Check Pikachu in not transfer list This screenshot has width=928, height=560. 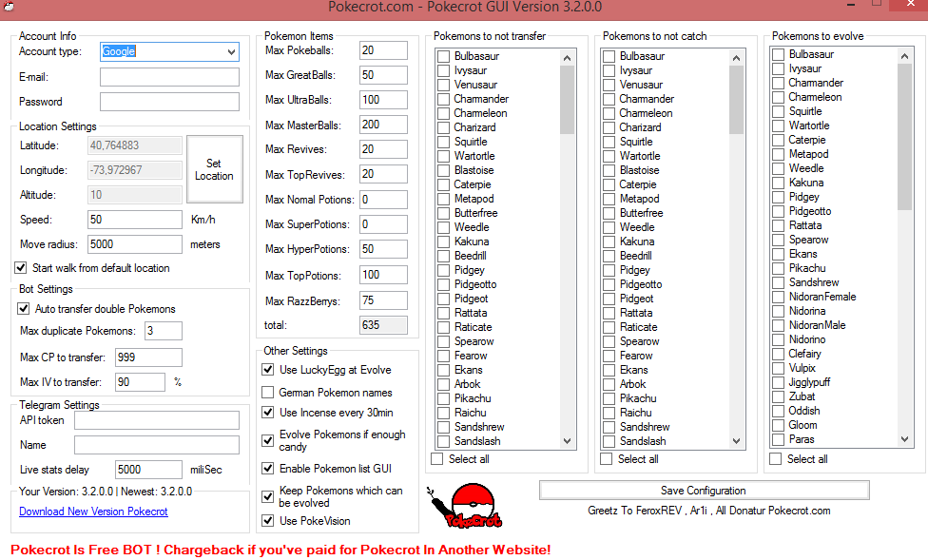[443, 398]
